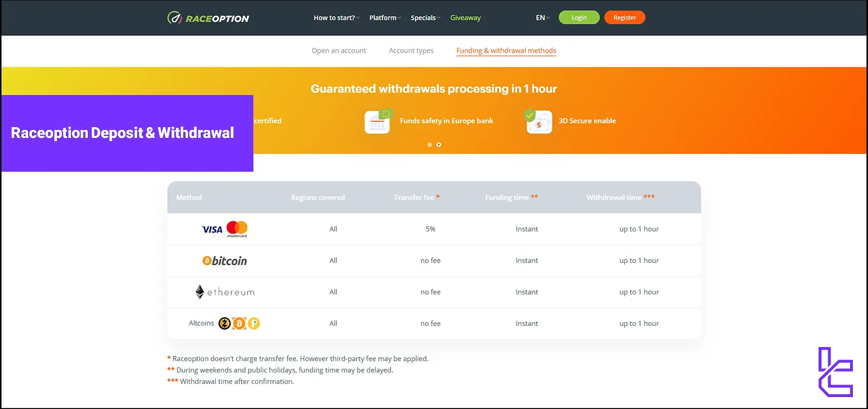The width and height of the screenshot is (868, 409).
Task: Click the Withdrawal time column header
Action: point(621,198)
